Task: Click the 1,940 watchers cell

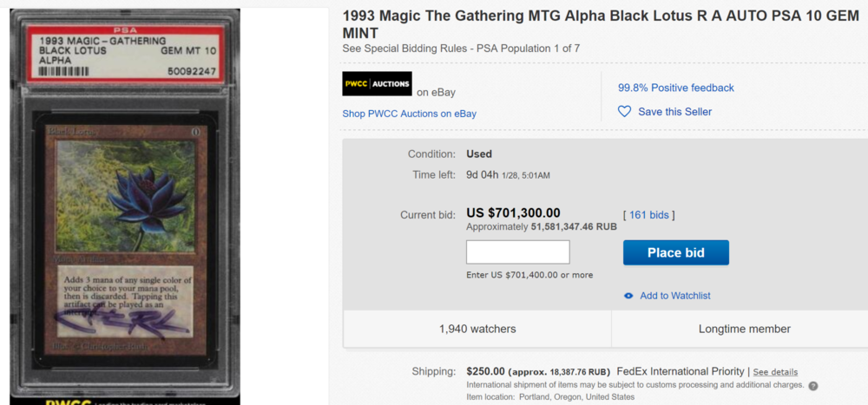Action: [x=477, y=329]
